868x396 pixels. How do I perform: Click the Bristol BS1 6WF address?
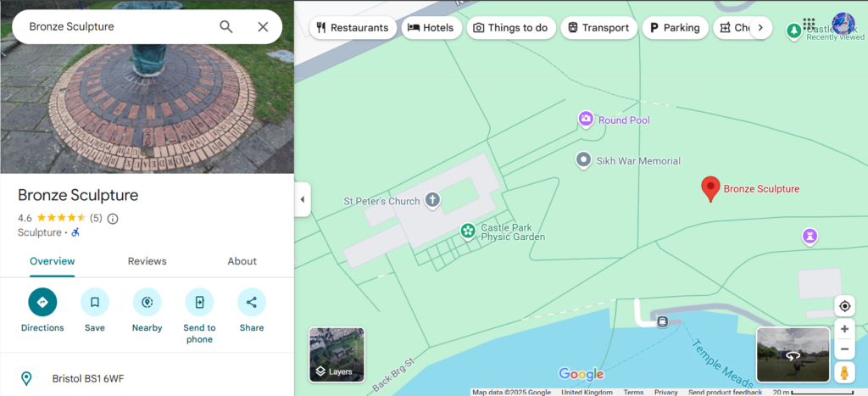coord(88,379)
